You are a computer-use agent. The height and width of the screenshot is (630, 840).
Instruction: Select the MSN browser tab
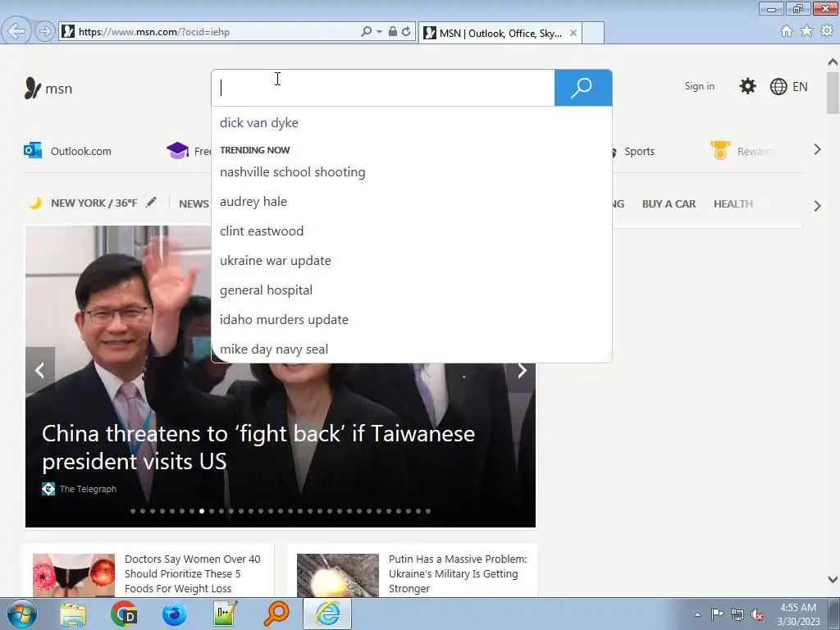pos(500,33)
